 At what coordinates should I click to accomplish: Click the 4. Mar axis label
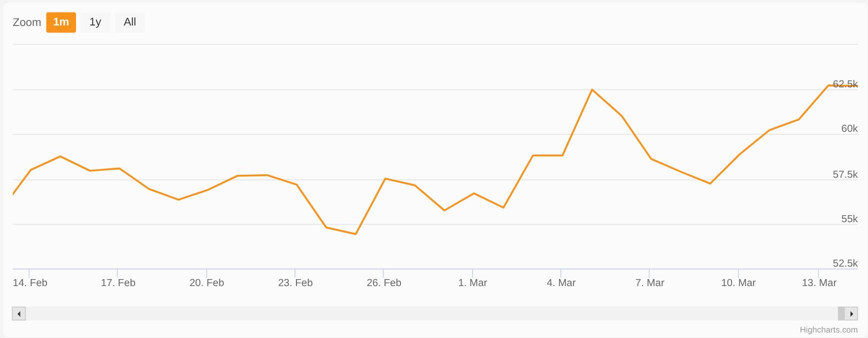[x=561, y=283]
